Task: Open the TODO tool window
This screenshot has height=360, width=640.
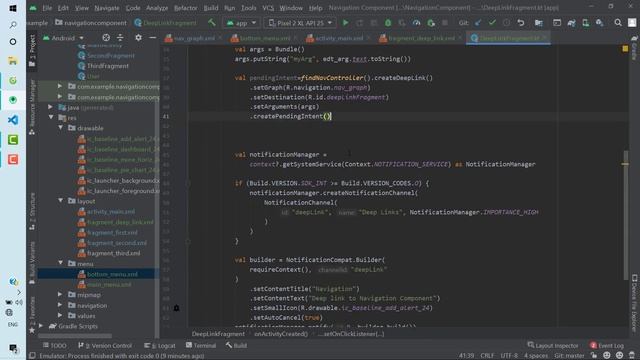Action: (55, 345)
